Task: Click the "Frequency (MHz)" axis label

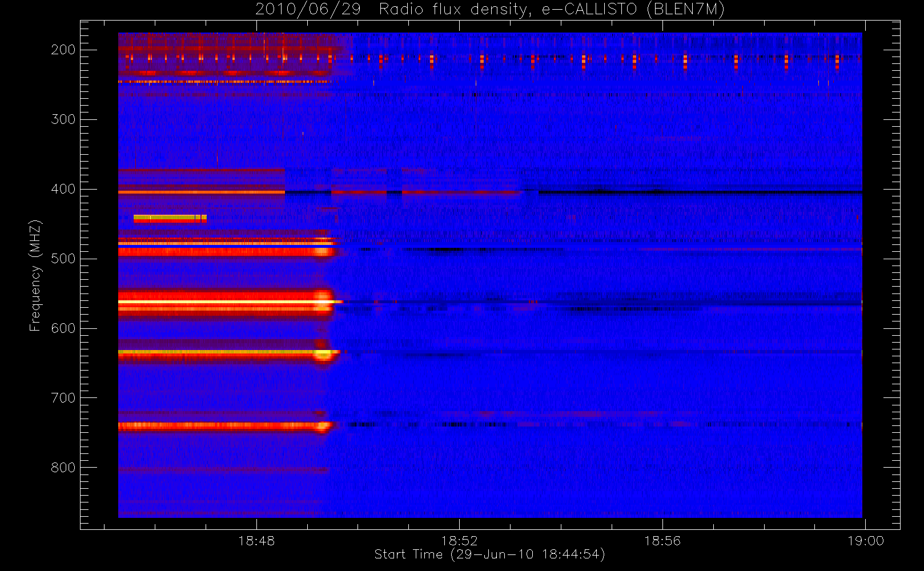Action: (x=35, y=276)
